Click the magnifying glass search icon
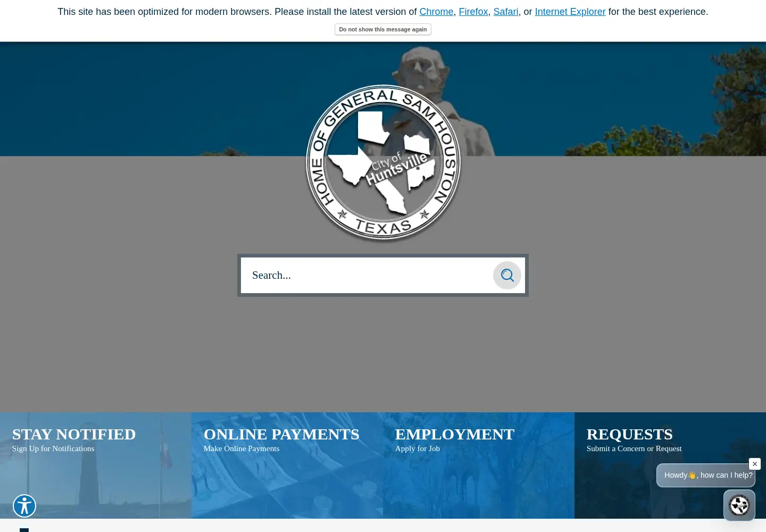The height and width of the screenshot is (532, 766). click(507, 275)
